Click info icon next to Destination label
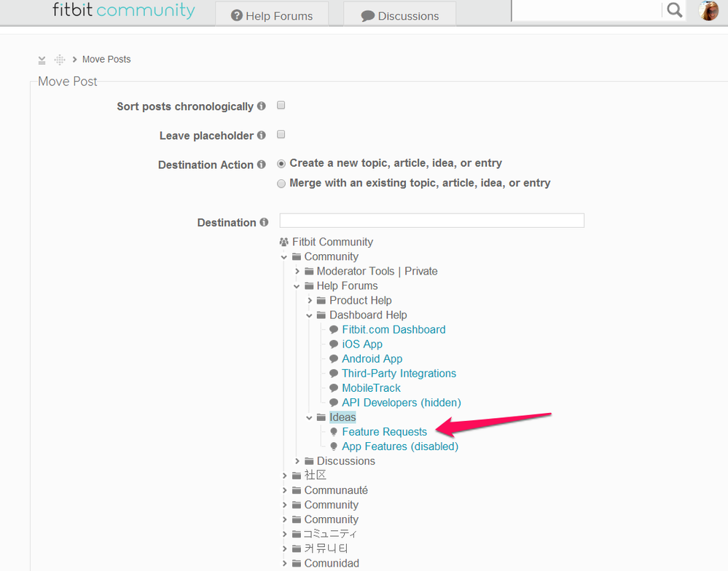Screen dimensions: 728x571 [265, 222]
